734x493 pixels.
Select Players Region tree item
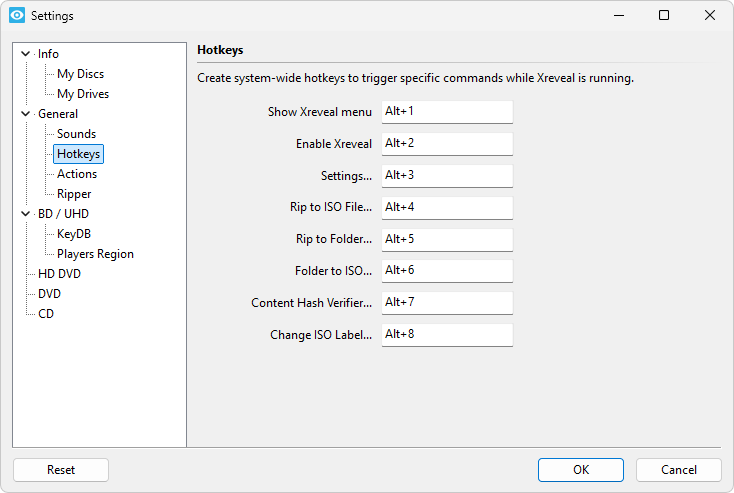[95, 254]
